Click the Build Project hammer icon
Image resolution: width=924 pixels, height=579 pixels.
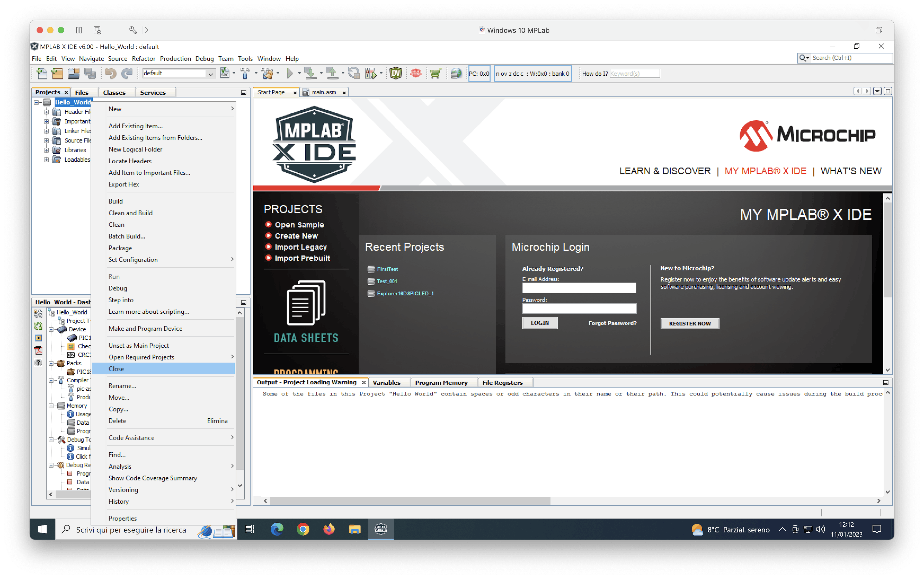click(245, 73)
